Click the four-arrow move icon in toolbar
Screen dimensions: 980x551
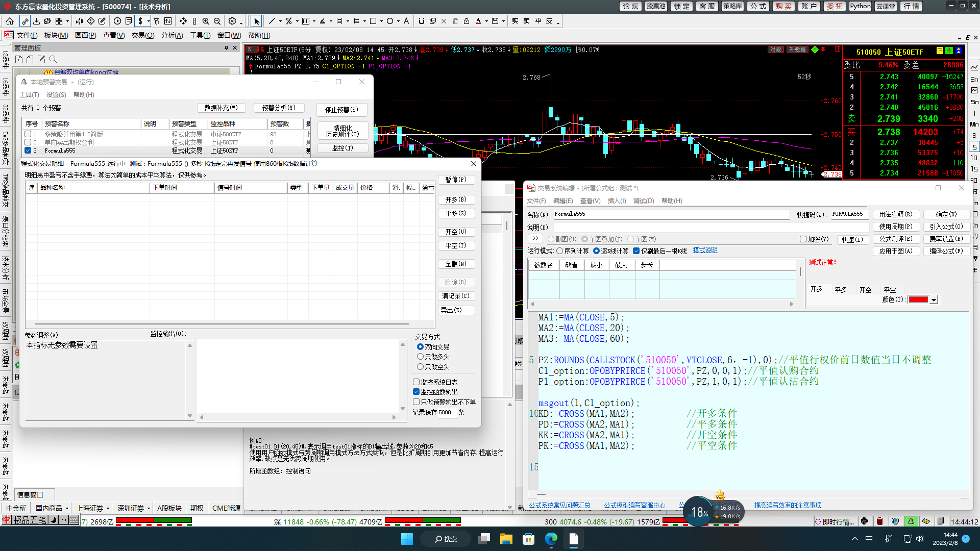tap(183, 21)
